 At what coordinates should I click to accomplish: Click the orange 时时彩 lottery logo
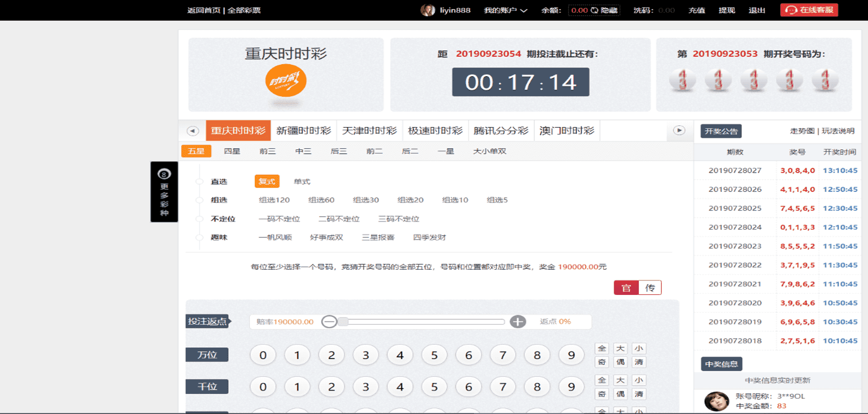286,81
